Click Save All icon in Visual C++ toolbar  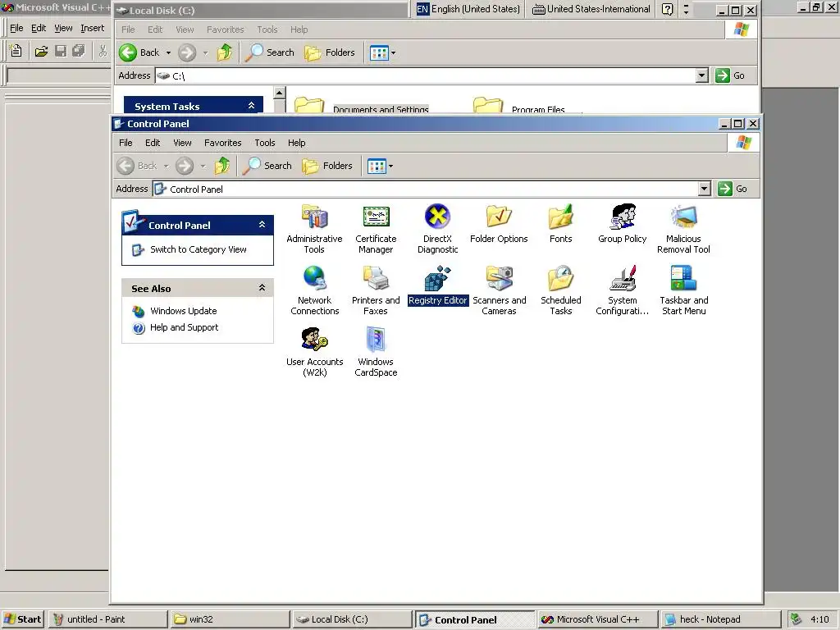pyautogui.click(x=79, y=51)
